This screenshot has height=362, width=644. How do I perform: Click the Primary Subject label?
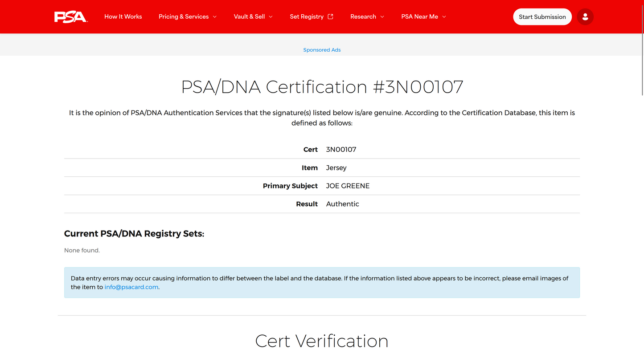click(x=290, y=186)
